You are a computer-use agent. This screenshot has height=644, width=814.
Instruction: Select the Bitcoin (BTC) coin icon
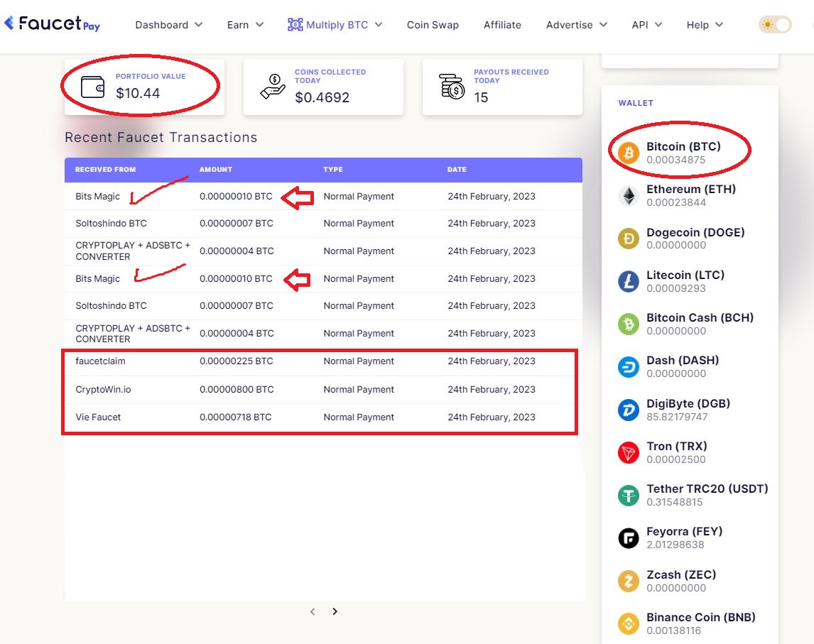click(x=628, y=153)
